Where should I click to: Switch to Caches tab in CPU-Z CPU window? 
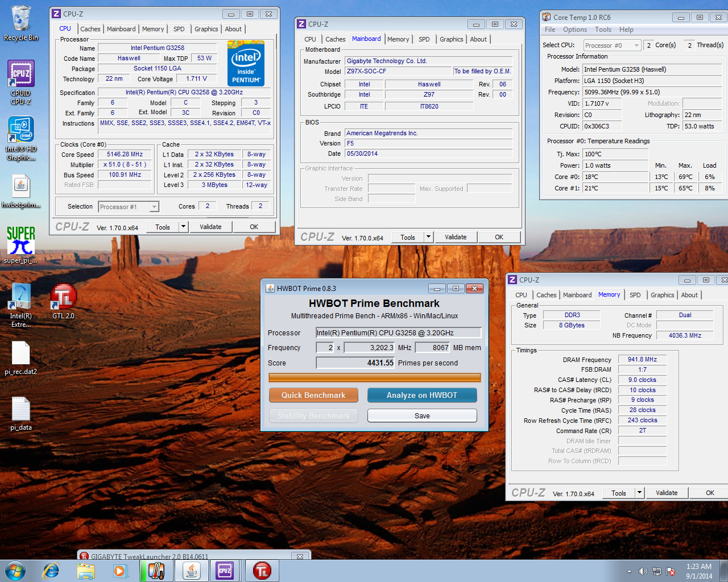(x=90, y=29)
